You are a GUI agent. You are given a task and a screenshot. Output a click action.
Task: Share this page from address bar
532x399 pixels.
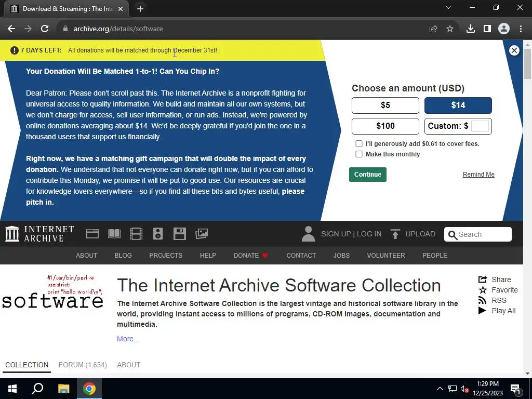pyautogui.click(x=433, y=29)
